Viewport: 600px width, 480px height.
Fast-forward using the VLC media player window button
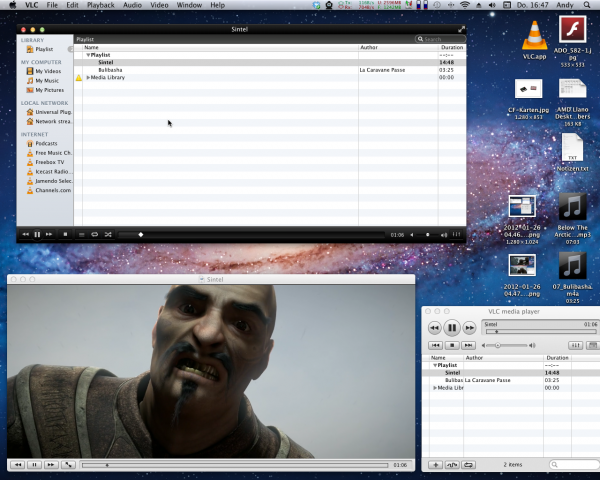469,327
